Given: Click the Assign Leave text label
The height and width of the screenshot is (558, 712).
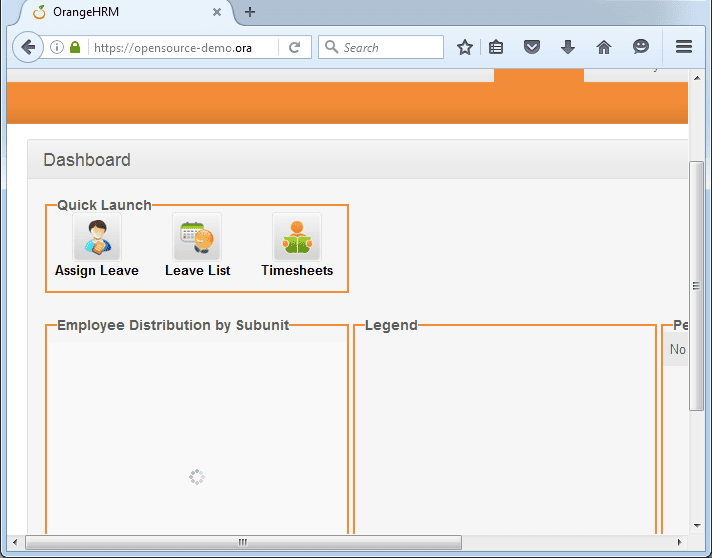Looking at the screenshot, I should [97, 271].
